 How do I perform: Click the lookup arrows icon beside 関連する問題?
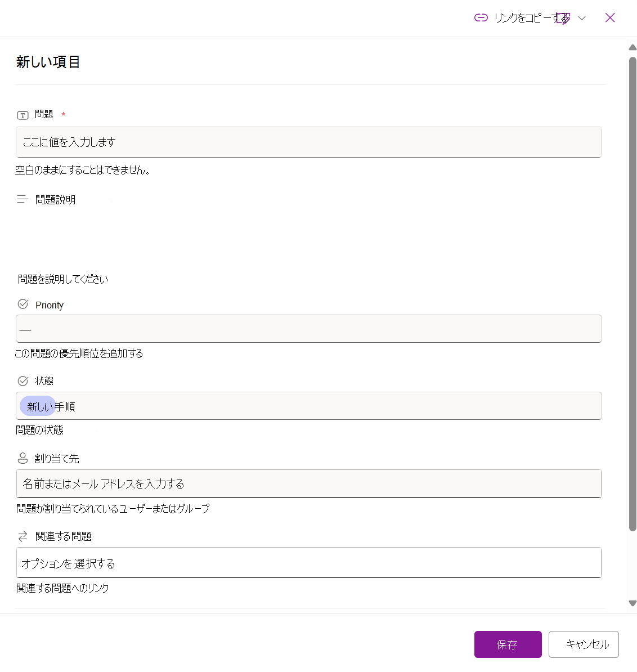(23, 536)
